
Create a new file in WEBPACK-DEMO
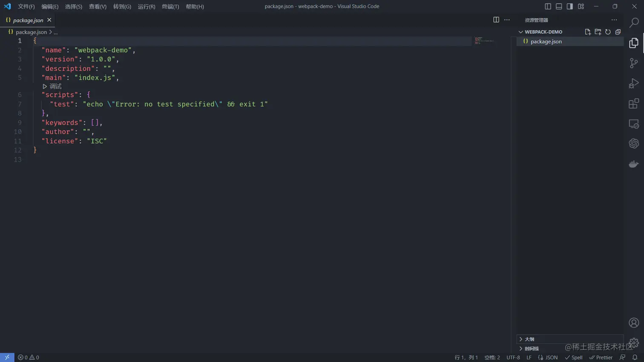click(588, 32)
